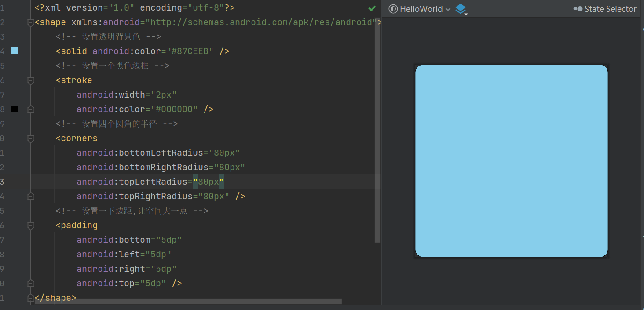Click fold end marker at closing shape tag
The height and width of the screenshot is (310, 644).
pos(31,298)
